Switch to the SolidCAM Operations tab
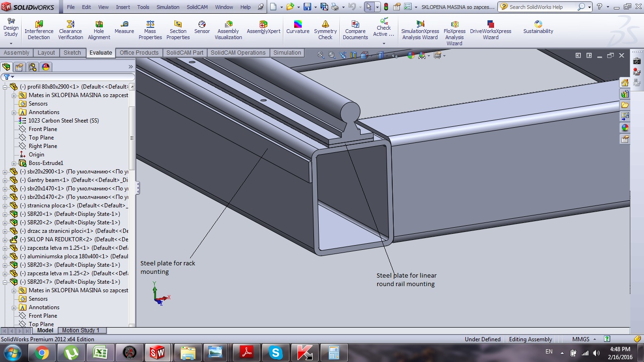The width and height of the screenshot is (644, 362). pyautogui.click(x=238, y=53)
